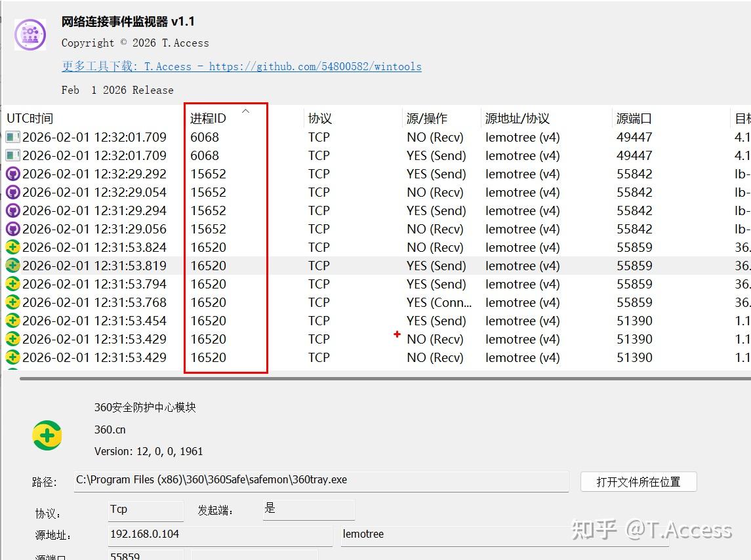
Task: Click window icon of row 12:32:01.709 YES (Send)
Action: pyautogui.click(x=13, y=155)
